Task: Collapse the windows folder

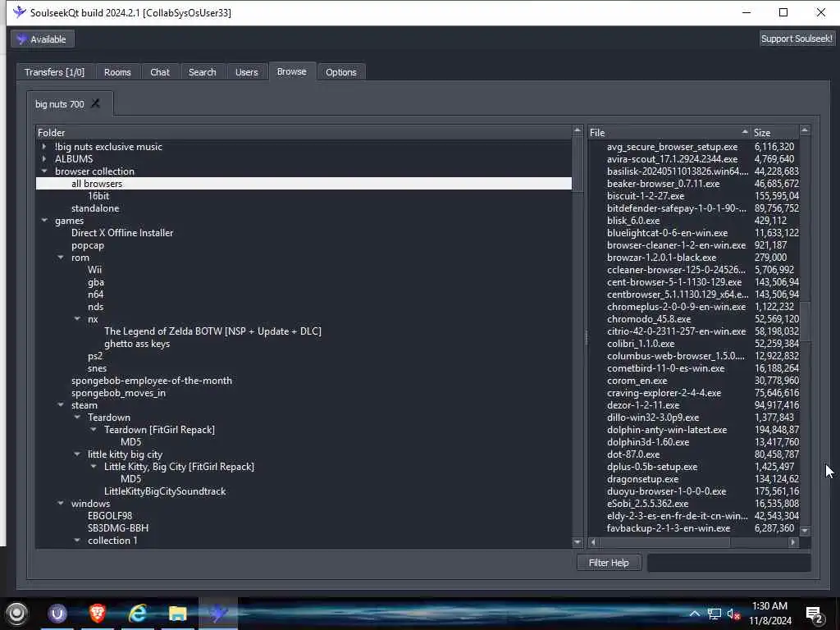Action: [x=61, y=504]
